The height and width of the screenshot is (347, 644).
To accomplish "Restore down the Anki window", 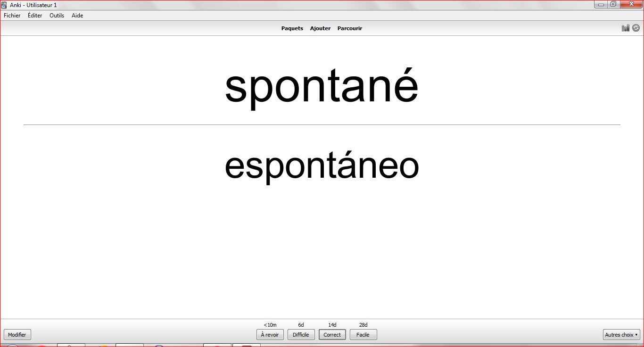I will click(x=613, y=5).
